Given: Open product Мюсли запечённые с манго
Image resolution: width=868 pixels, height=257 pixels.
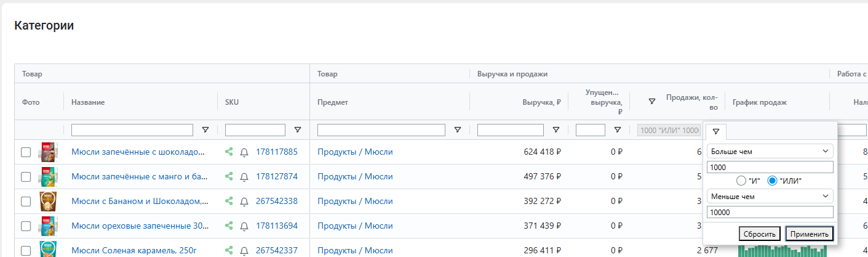Looking at the screenshot, I should [x=140, y=176].
